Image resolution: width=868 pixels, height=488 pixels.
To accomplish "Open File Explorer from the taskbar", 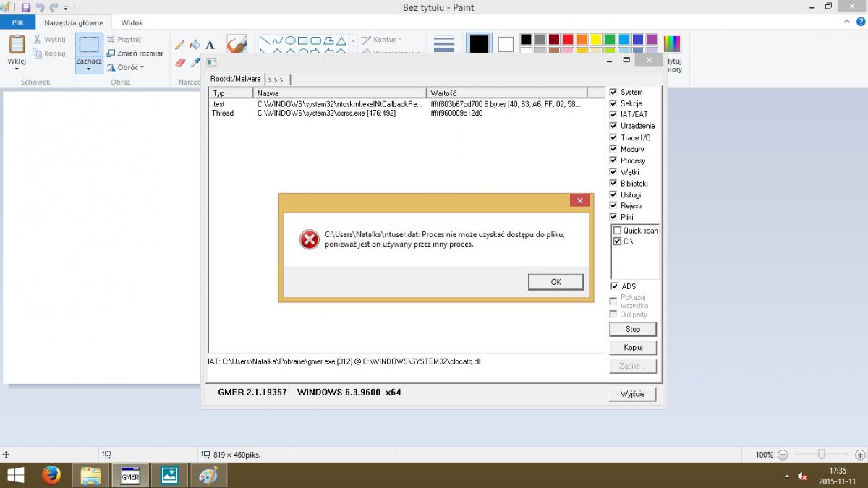I will [x=90, y=475].
